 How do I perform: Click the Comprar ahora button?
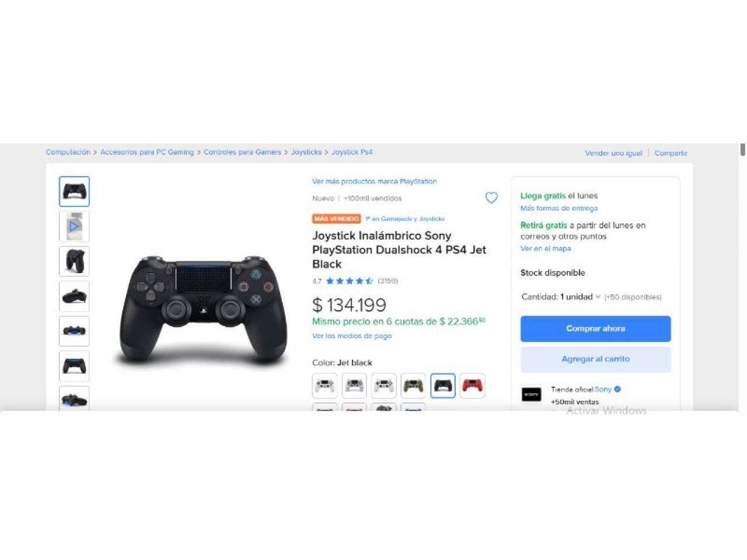pyautogui.click(x=595, y=328)
